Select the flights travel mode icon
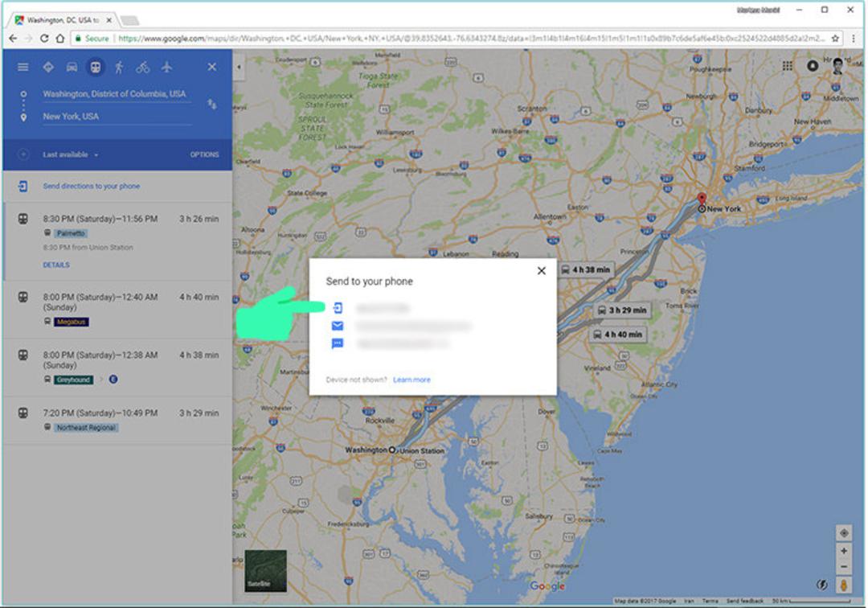 pos(166,67)
